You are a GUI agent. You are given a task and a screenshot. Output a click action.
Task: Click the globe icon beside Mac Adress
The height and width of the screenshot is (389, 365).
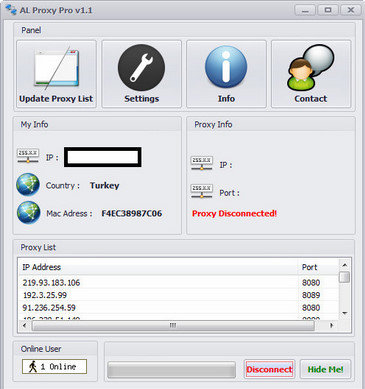[x=28, y=213]
